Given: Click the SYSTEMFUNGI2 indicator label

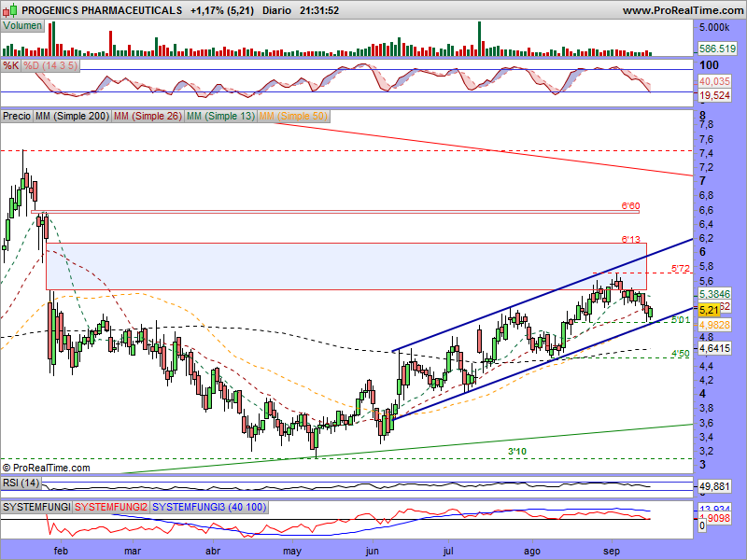Looking at the screenshot, I should [x=111, y=507].
